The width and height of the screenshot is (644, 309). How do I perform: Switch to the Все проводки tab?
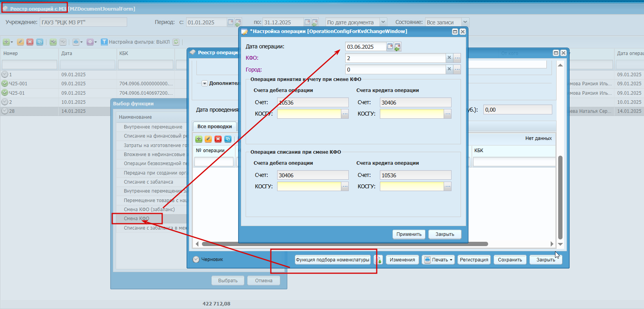(x=215, y=127)
